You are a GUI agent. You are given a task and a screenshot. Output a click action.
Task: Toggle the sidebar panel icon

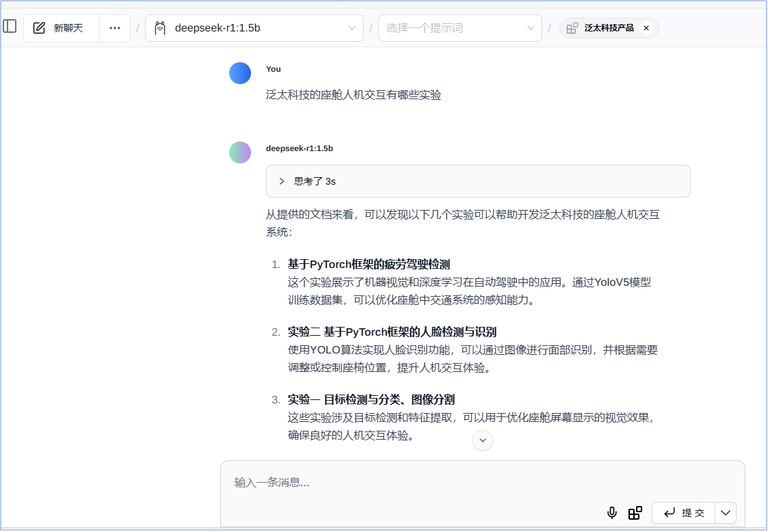[x=10, y=26]
